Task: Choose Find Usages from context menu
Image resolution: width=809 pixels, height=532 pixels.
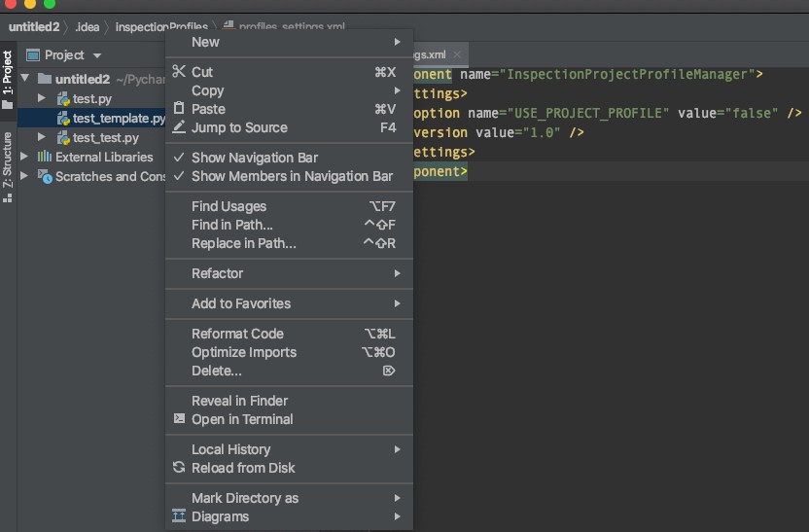Action: 289,206
